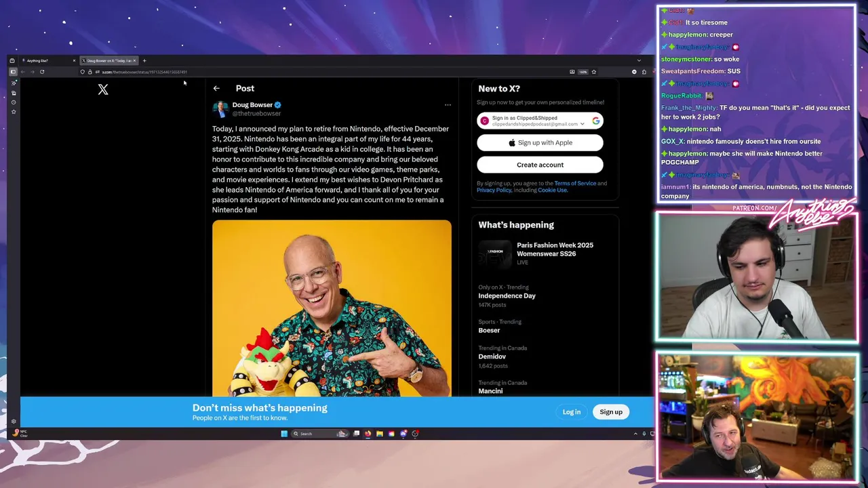The height and width of the screenshot is (488, 868).
Task: Click the taskbar Search box
Action: pyautogui.click(x=320, y=434)
